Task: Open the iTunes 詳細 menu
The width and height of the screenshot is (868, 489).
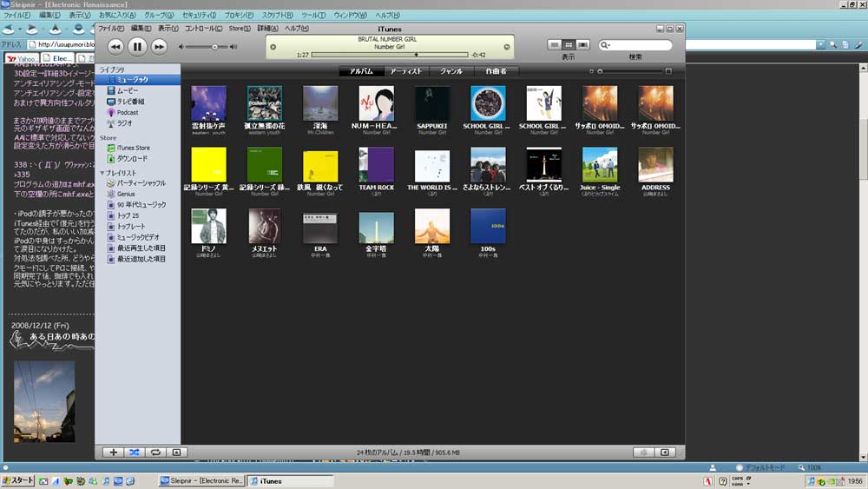Action: 268,29
